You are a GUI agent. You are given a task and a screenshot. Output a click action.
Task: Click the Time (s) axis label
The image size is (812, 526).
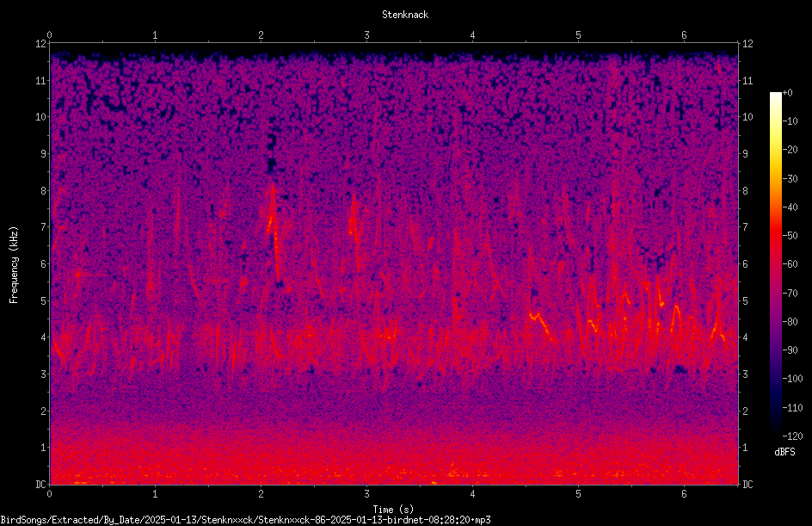[393, 510]
